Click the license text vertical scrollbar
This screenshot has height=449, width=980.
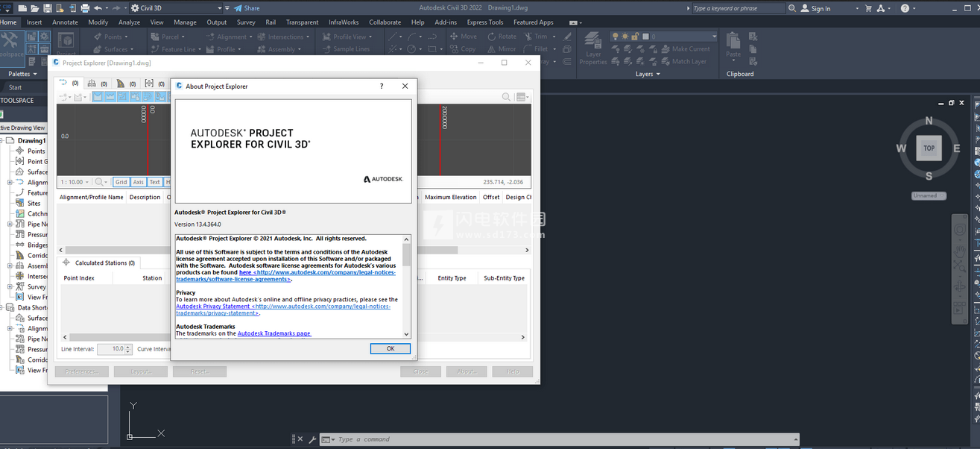(x=406, y=287)
